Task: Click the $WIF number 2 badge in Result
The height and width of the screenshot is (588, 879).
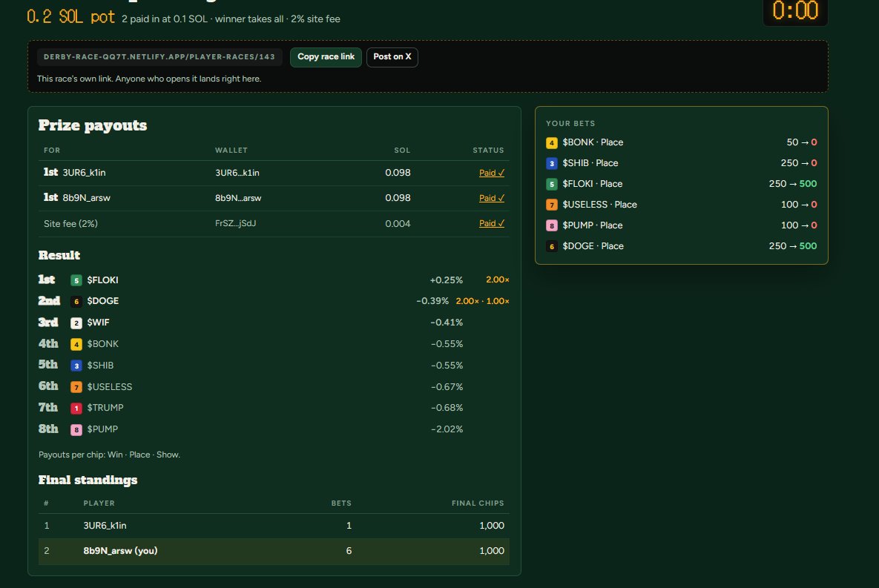Action: (76, 323)
